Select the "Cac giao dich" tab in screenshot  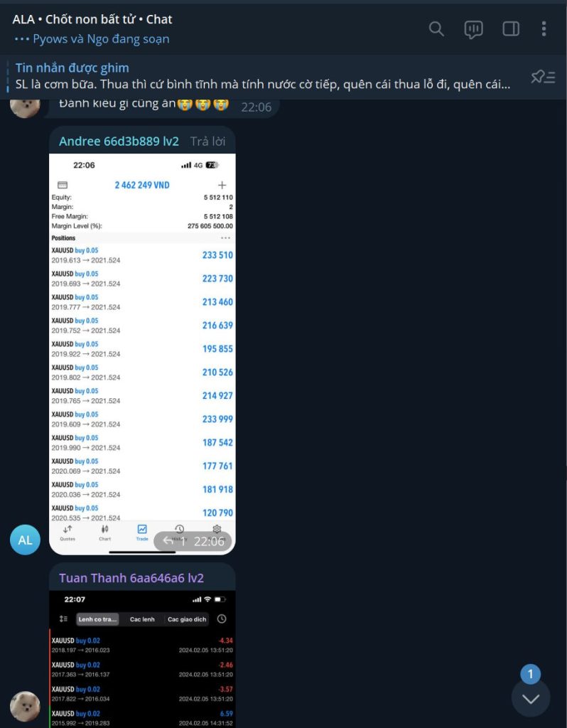[x=187, y=619]
